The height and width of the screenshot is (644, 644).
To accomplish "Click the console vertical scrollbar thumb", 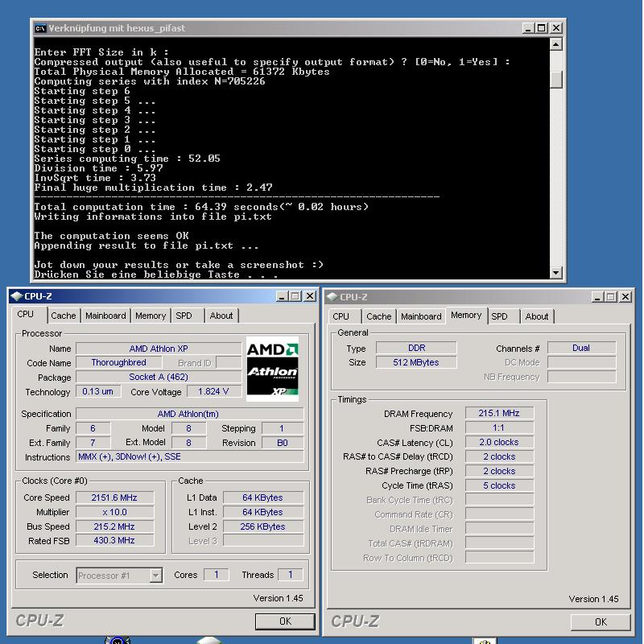I will (x=555, y=79).
